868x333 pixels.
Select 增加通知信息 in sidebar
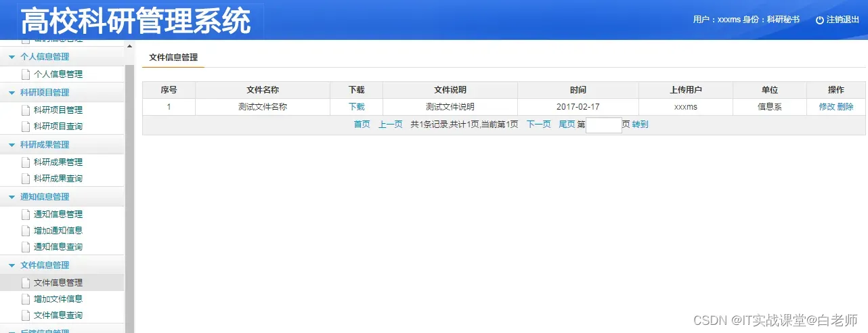coord(58,231)
